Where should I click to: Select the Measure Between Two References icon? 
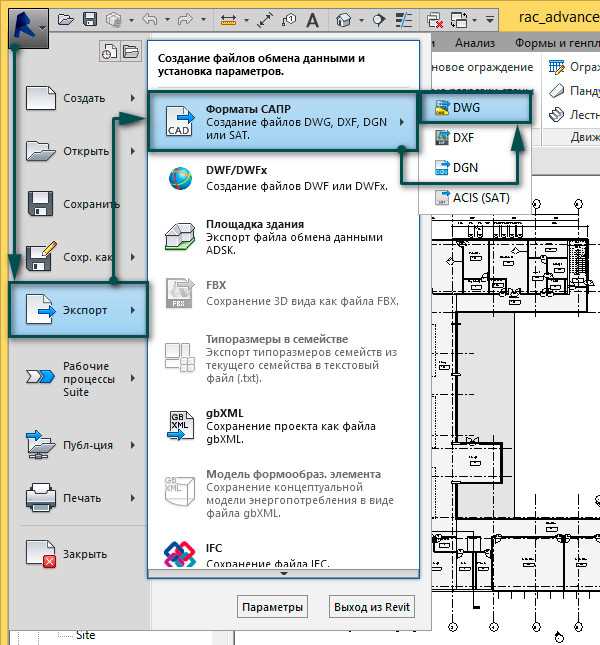[265, 20]
